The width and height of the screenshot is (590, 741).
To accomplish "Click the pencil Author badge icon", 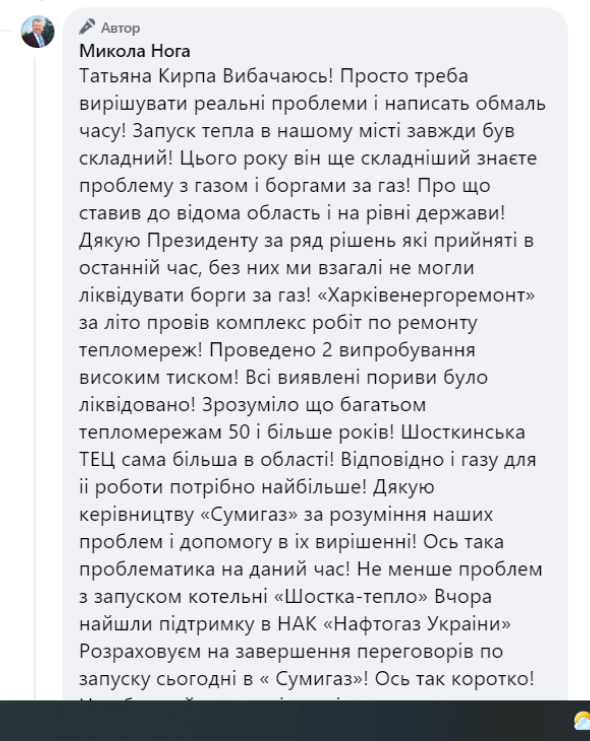I will [x=87, y=27].
